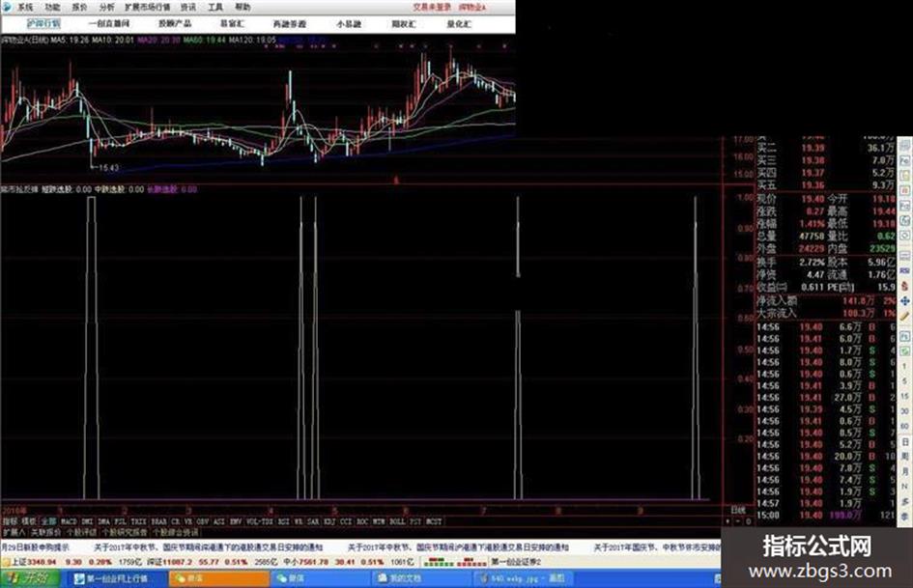Open the 帮助 menu

[x=243, y=7]
